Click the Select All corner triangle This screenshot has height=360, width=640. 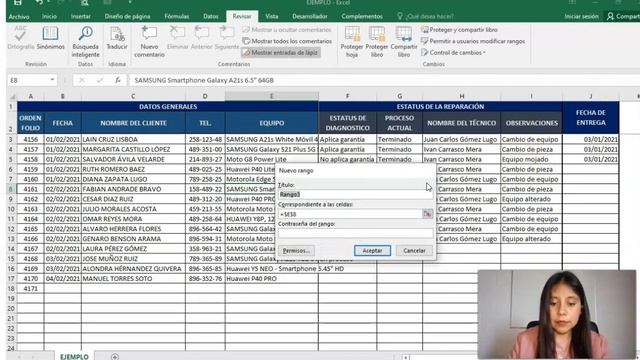tap(12, 96)
